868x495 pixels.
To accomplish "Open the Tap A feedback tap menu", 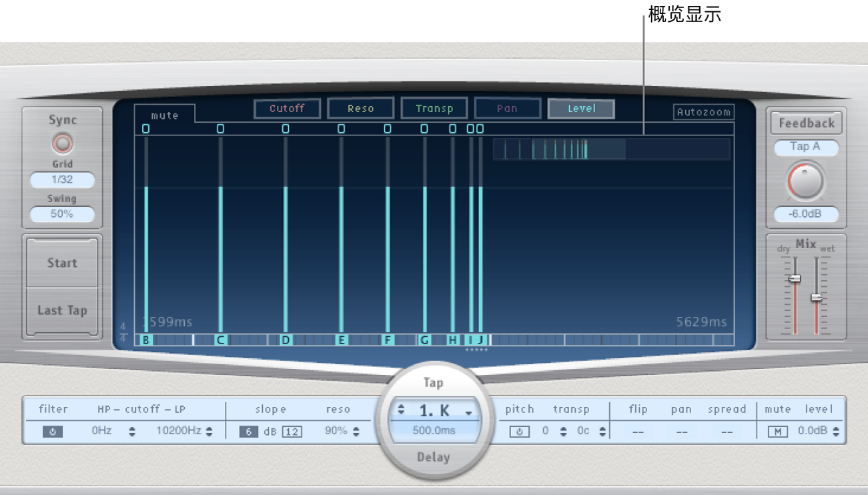I will coord(805,147).
